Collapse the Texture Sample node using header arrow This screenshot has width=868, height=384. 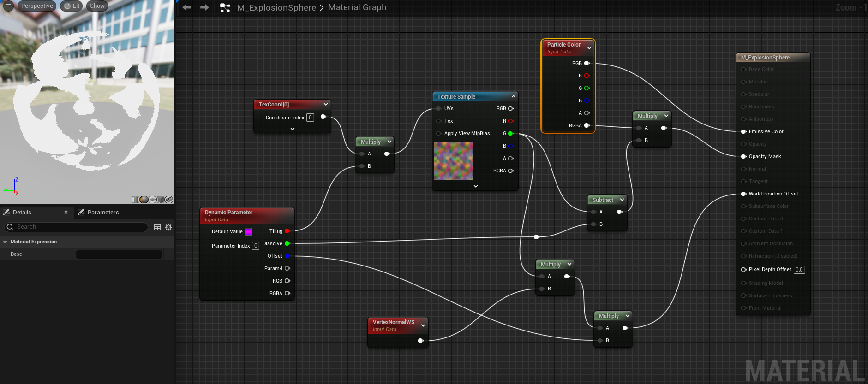(513, 96)
